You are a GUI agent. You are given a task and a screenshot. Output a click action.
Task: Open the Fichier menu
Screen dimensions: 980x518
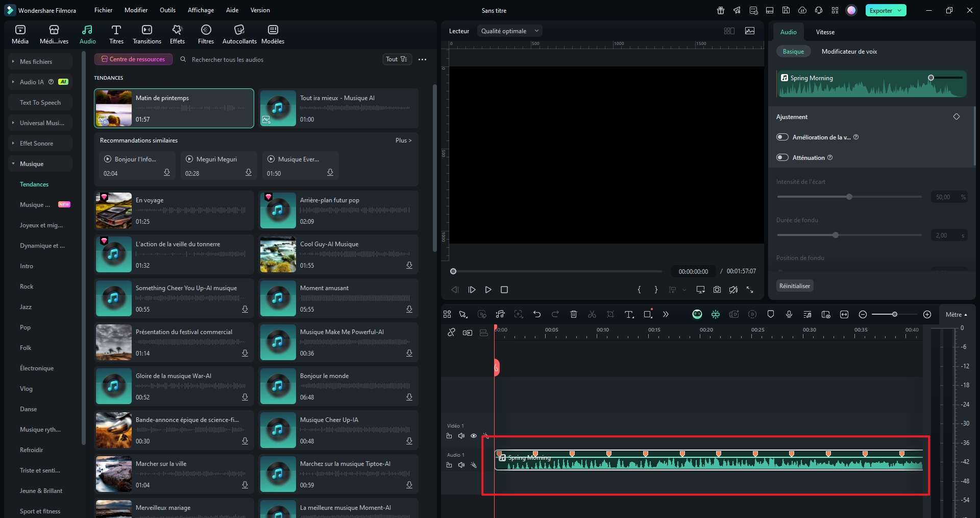coord(103,10)
